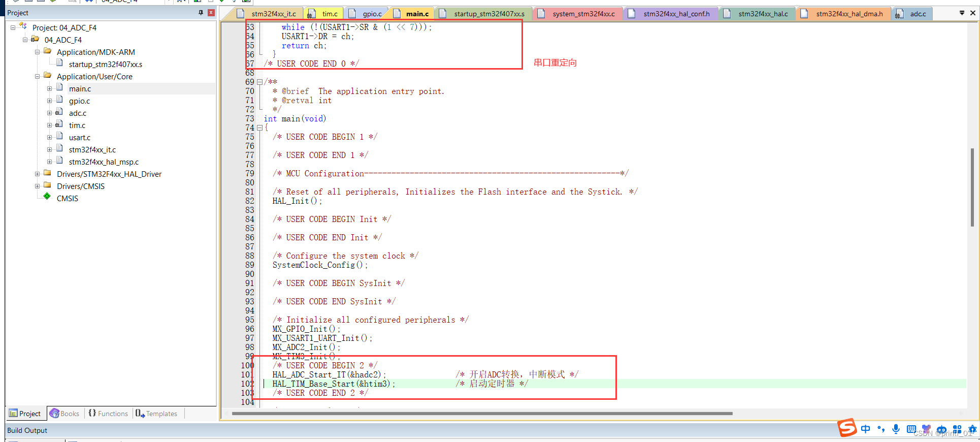Open stm32f4xx_hal.c editor tab
The image size is (980, 442).
[757, 14]
